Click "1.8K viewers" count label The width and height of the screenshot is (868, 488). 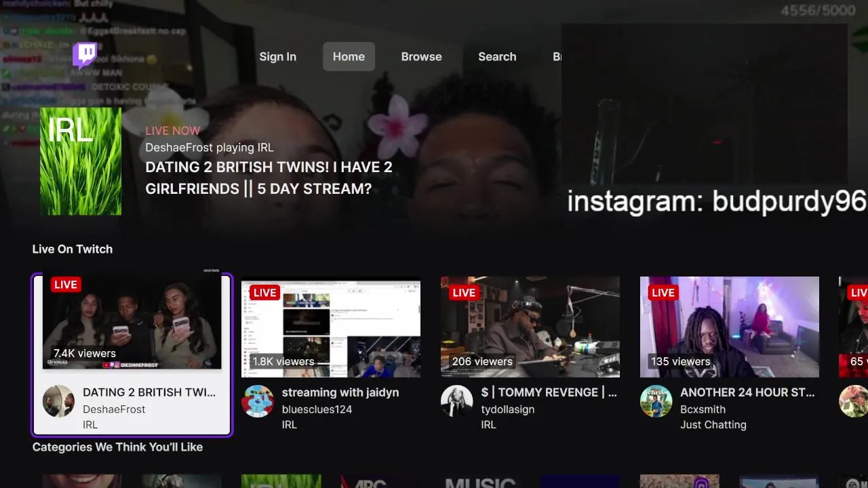[x=283, y=361]
